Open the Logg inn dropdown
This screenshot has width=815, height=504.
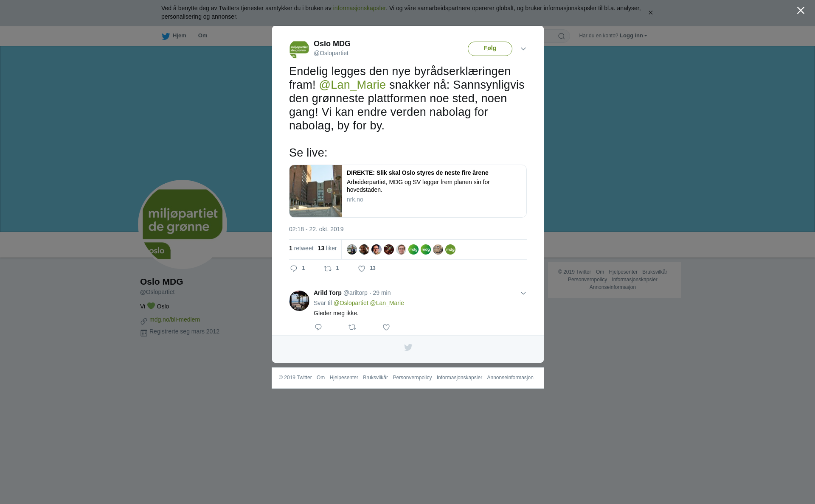click(633, 36)
